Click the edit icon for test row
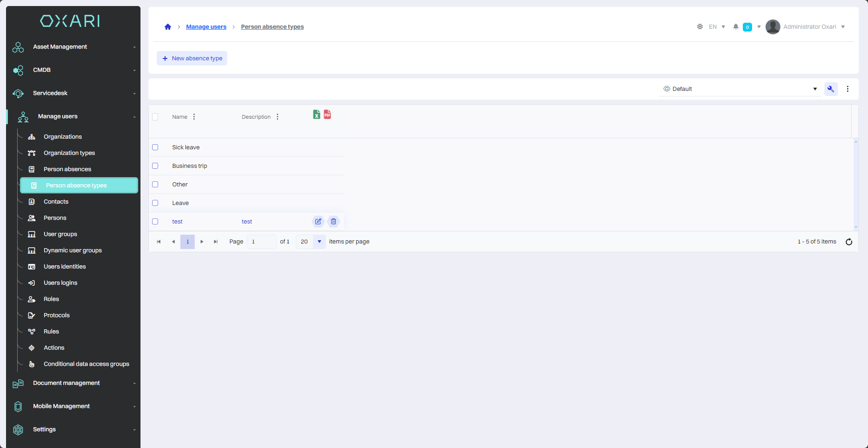This screenshot has height=448, width=868. click(318, 222)
